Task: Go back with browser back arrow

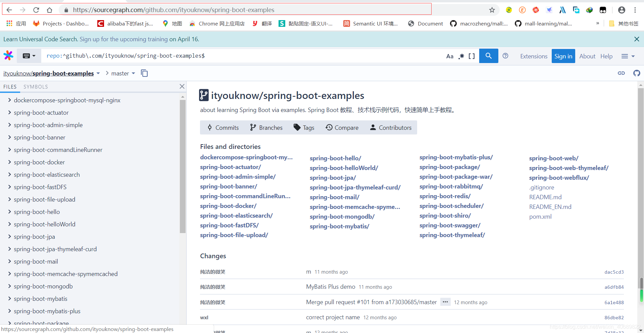Action: click(9, 10)
